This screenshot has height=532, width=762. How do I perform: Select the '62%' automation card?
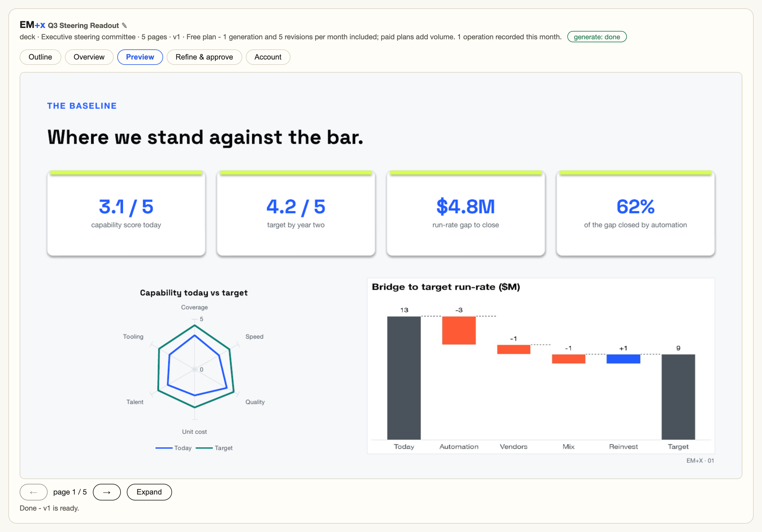pyautogui.click(x=635, y=213)
